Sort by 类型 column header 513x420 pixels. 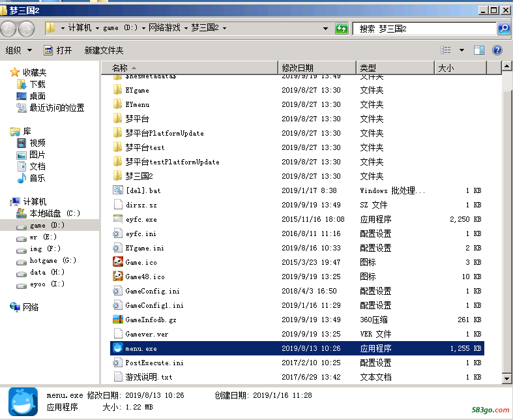395,68
